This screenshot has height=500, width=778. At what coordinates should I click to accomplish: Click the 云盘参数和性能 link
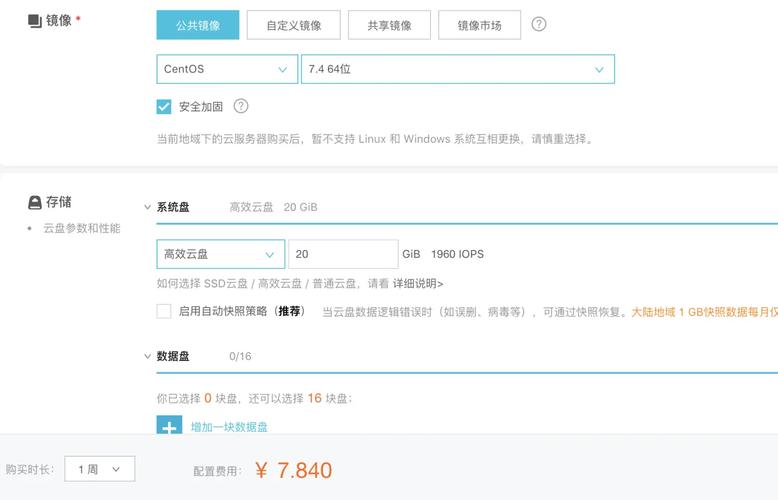(x=82, y=228)
